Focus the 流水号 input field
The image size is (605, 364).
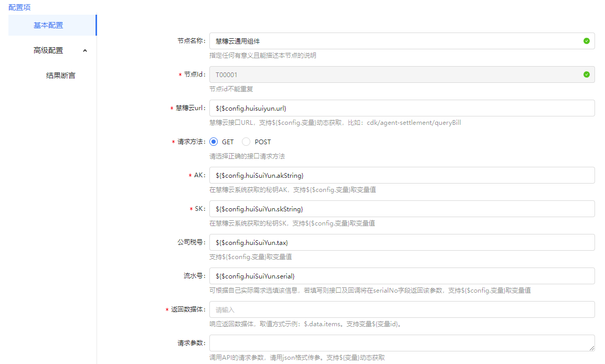401,276
